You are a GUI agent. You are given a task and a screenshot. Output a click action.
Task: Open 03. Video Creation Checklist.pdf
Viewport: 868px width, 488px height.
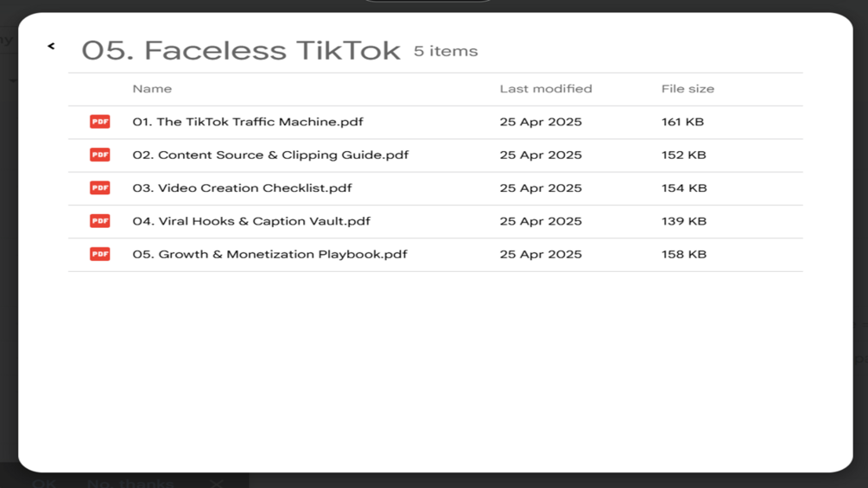point(242,188)
